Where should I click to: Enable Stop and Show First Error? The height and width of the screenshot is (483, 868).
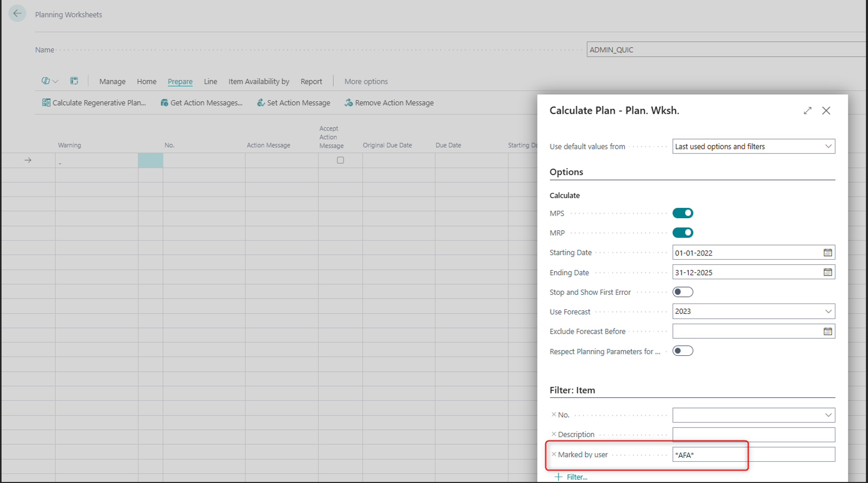click(x=683, y=292)
